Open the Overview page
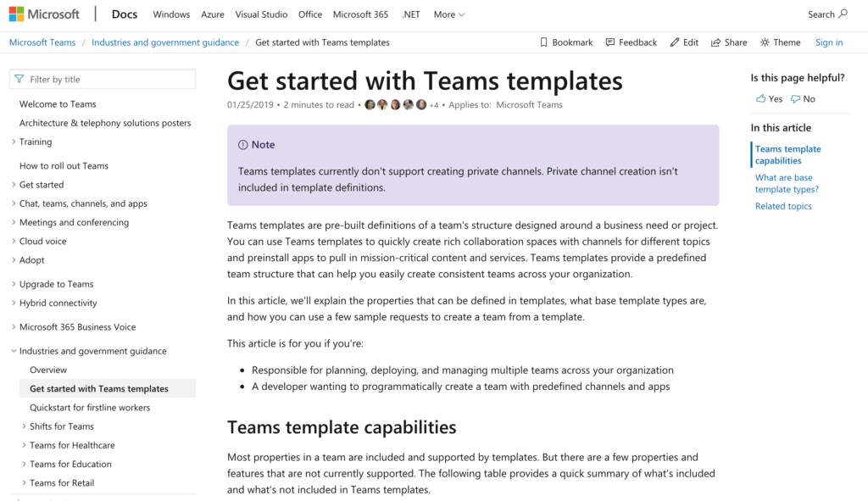 pyautogui.click(x=48, y=370)
